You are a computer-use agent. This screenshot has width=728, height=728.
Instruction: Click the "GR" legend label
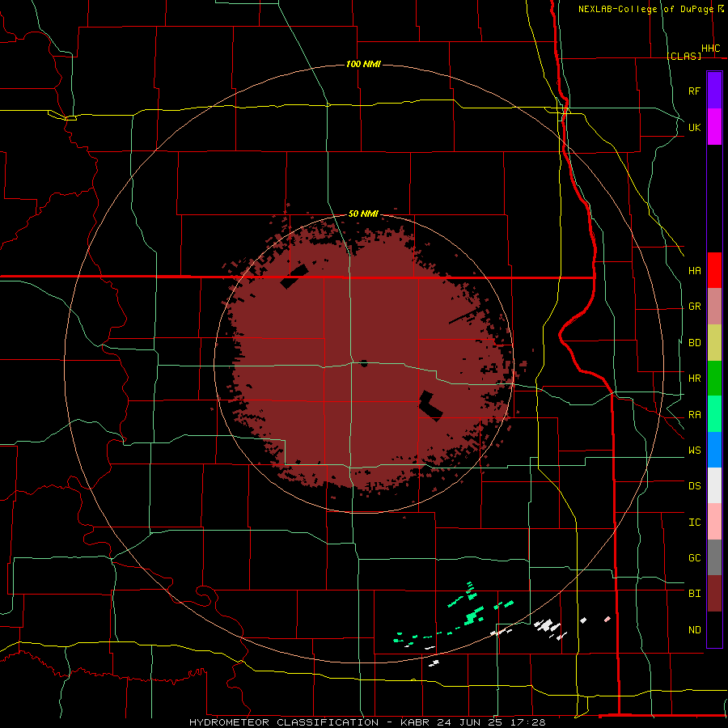pos(694,307)
